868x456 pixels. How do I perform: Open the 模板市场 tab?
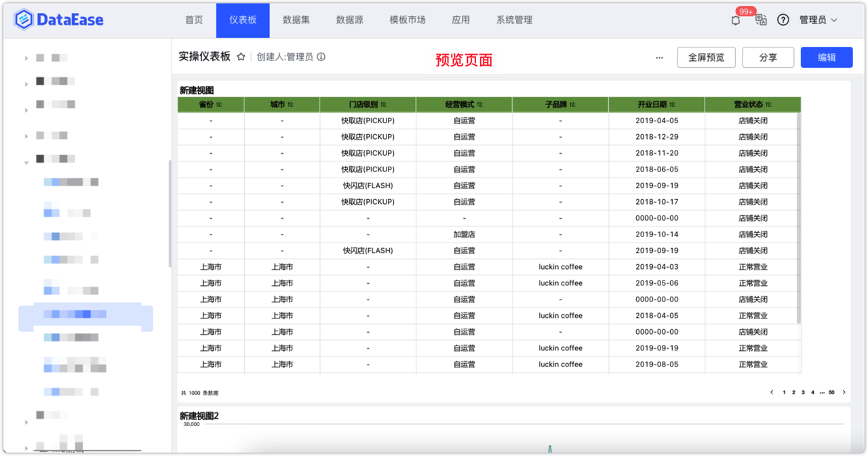tap(408, 20)
